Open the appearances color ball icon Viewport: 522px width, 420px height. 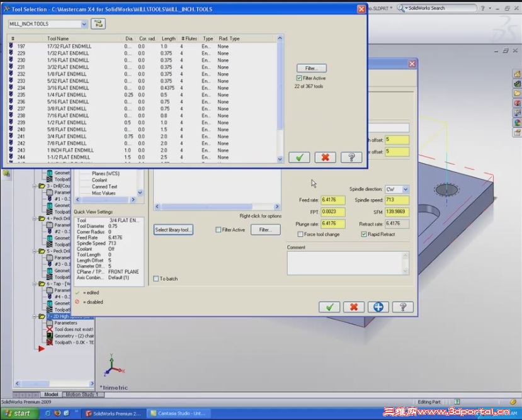(517, 123)
